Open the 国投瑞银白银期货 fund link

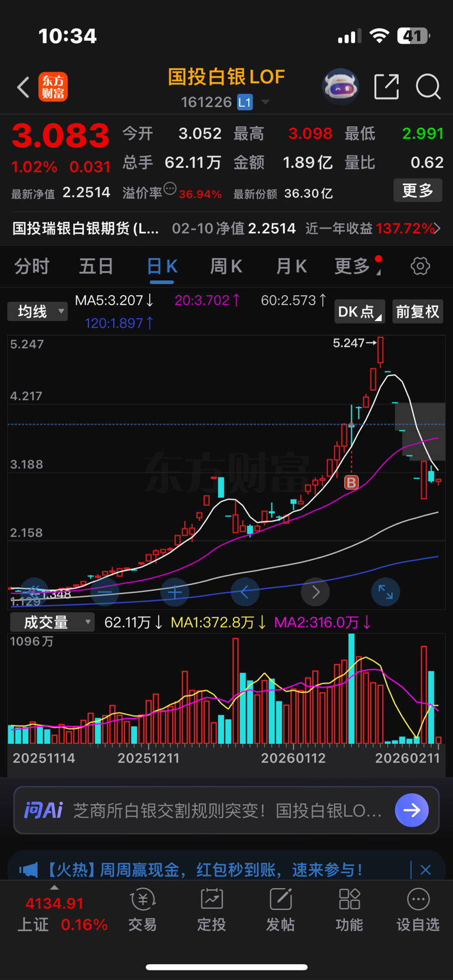[x=86, y=229]
